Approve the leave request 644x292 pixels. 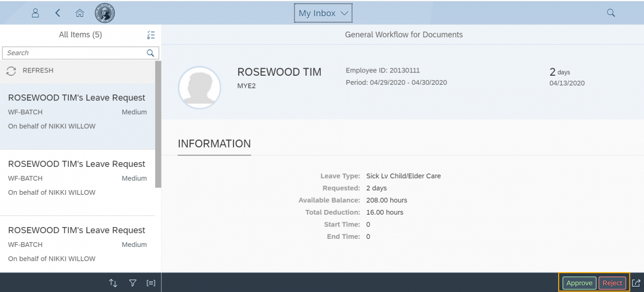(x=579, y=283)
